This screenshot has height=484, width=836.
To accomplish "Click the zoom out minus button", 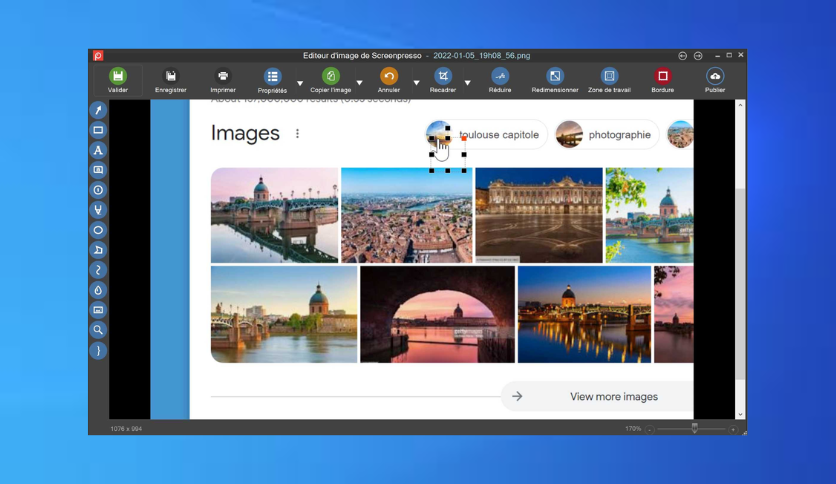I will pyautogui.click(x=649, y=429).
